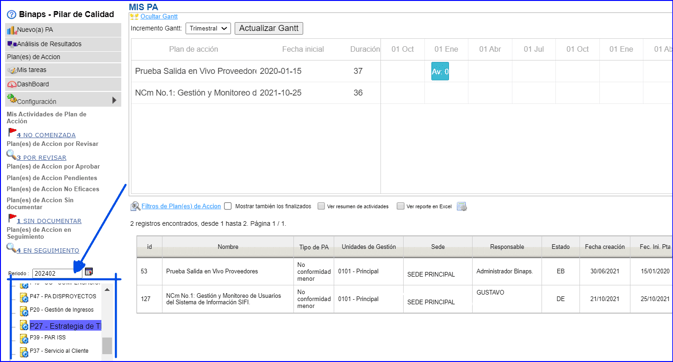The height and width of the screenshot is (362, 673).
Task: Select tree item P39 - PAR ISS
Action: pos(48,338)
